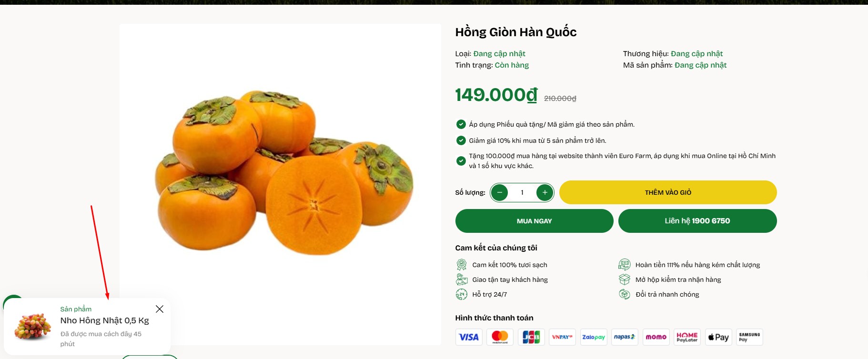
Task: Click the quantity number input field
Action: click(x=522, y=192)
